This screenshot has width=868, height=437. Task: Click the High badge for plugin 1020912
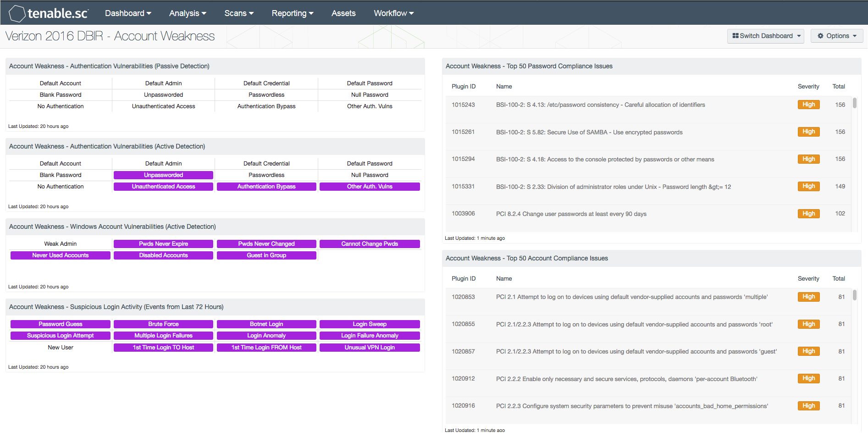[808, 379]
